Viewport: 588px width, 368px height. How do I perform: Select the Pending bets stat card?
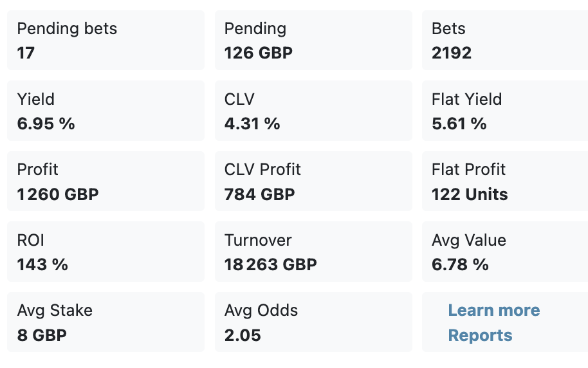(106, 40)
